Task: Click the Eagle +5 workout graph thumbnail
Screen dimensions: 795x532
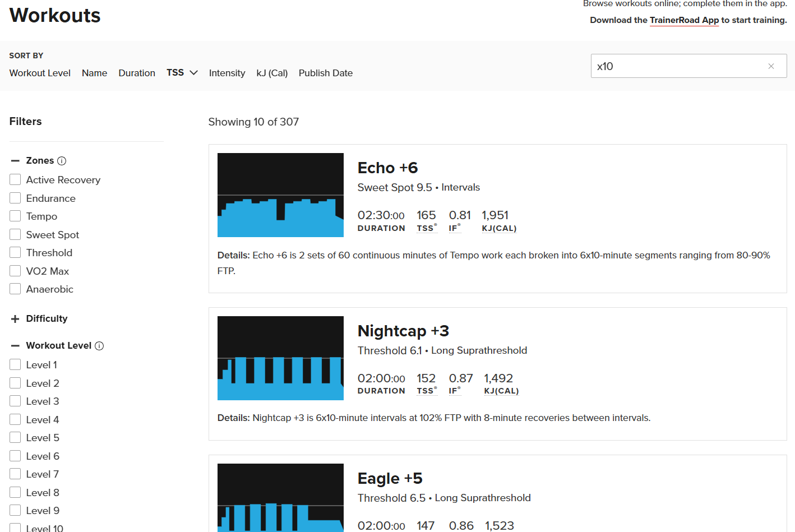Action: (x=280, y=498)
